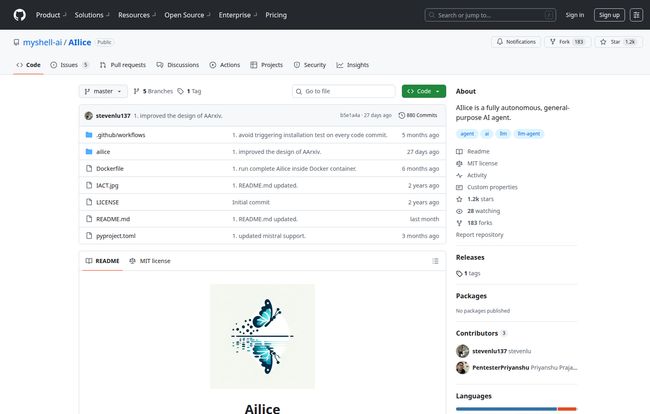Viewport: 650px width, 414px height.
Task: Switch to the Issues tab
Action: (69, 65)
